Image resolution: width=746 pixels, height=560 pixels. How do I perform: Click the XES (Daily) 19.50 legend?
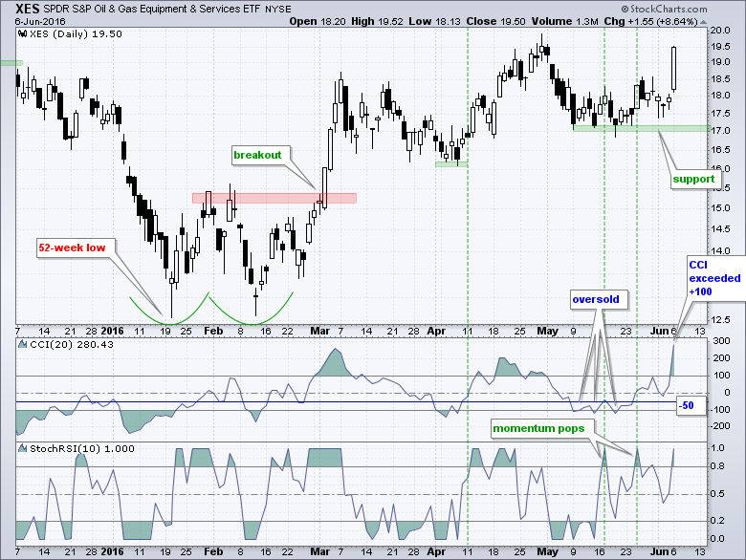76,33
